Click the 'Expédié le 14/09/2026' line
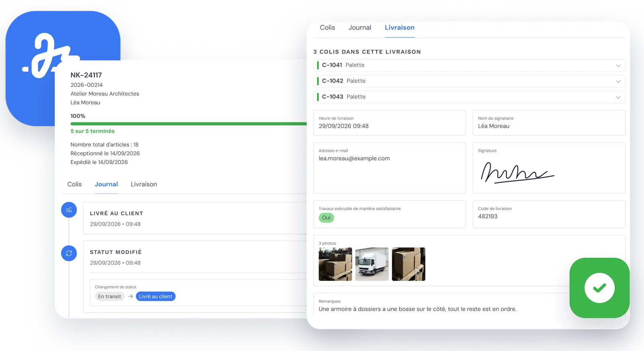 pos(99,162)
